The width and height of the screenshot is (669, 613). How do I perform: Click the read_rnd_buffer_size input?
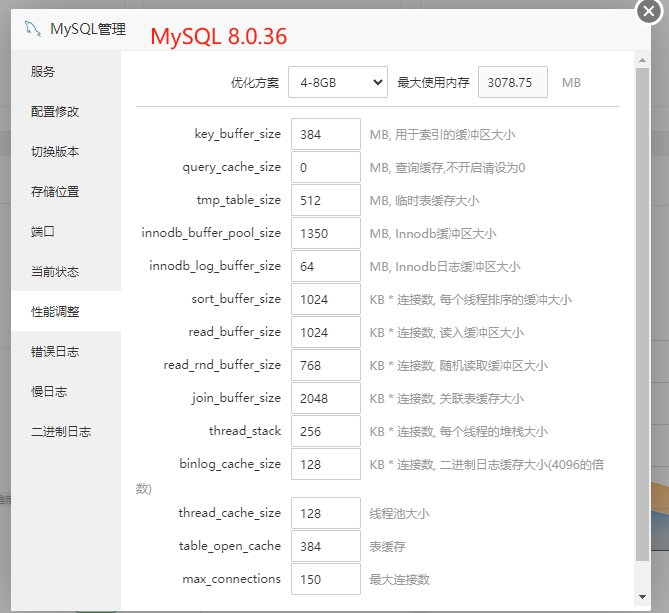pos(326,365)
